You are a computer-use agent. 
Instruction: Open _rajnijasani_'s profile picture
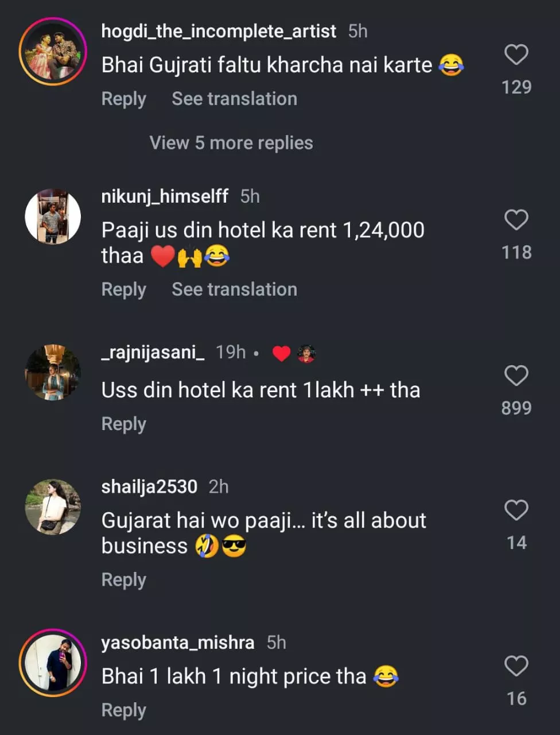point(53,372)
